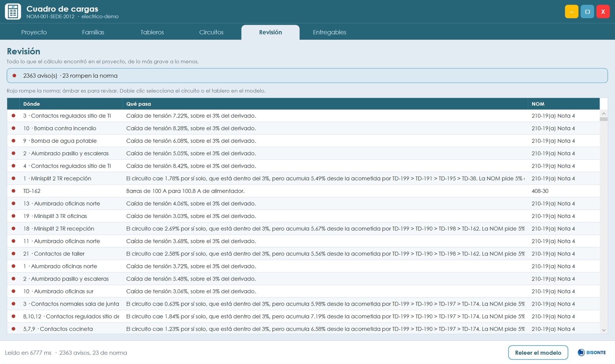This screenshot has height=364, width=615.
Task: Click red severity dot of TD-162 row
Action: (13, 191)
